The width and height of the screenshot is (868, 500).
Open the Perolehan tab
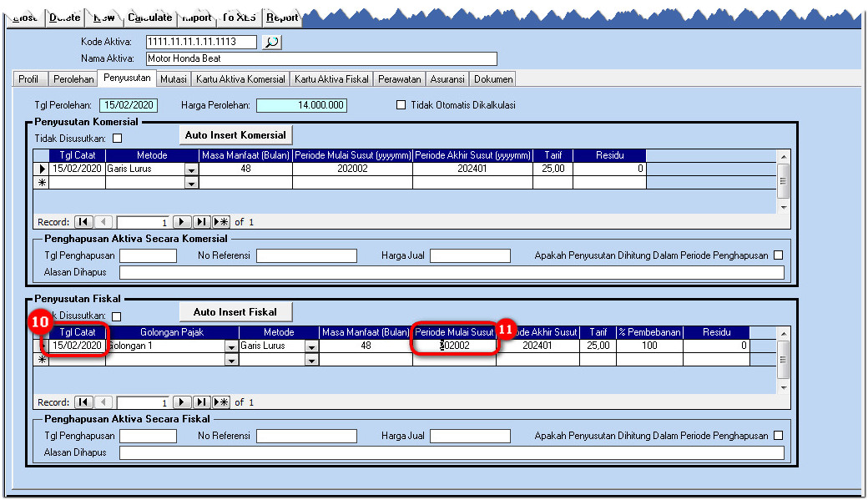click(x=73, y=79)
